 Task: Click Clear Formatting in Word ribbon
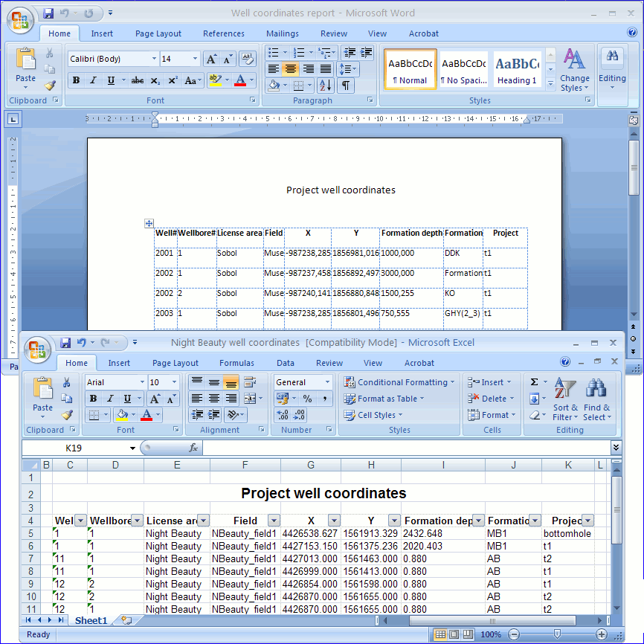pyautogui.click(x=247, y=59)
